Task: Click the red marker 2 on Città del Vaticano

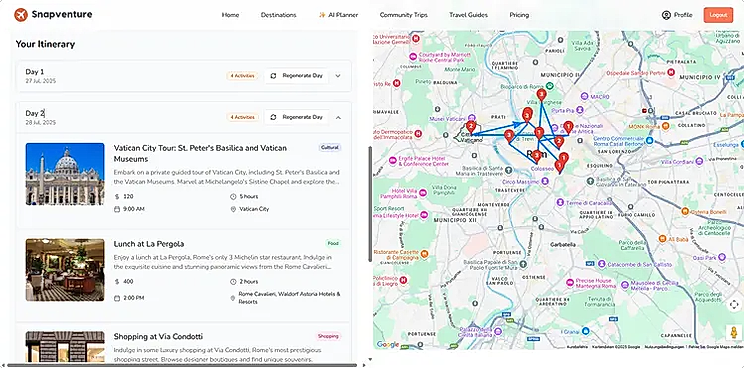Action: (471, 127)
